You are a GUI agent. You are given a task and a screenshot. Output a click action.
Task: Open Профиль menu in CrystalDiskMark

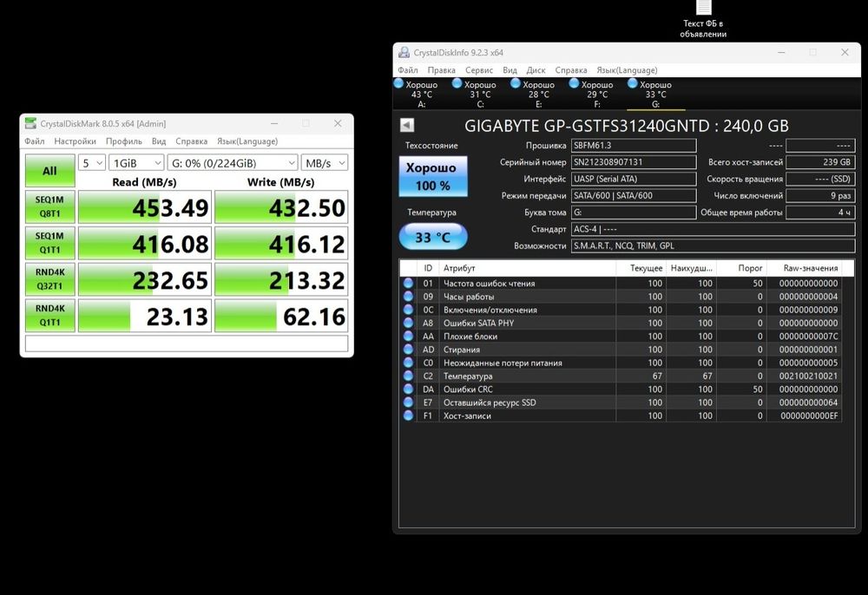click(124, 141)
